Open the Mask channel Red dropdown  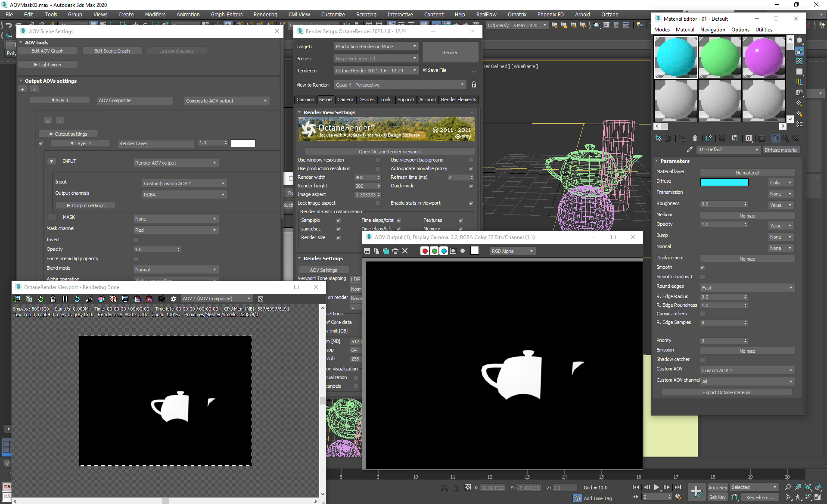point(176,230)
